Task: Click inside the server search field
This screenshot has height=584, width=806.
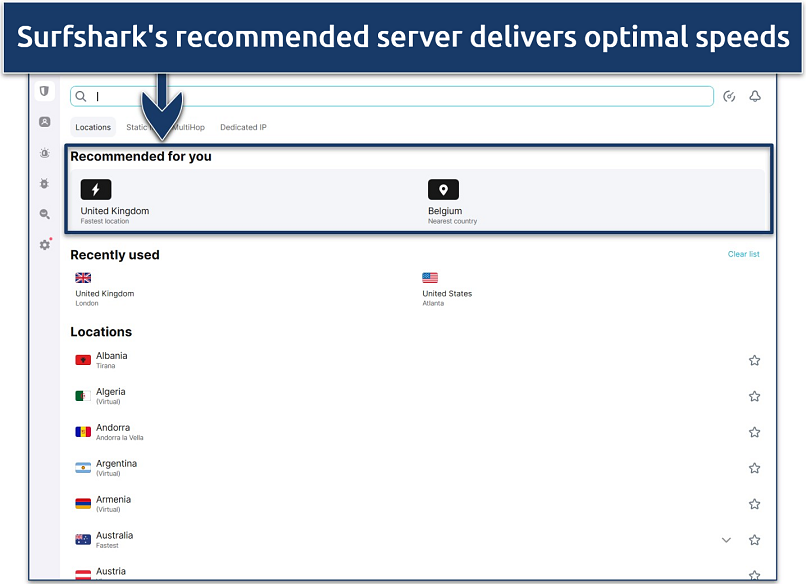Action: pos(300,96)
